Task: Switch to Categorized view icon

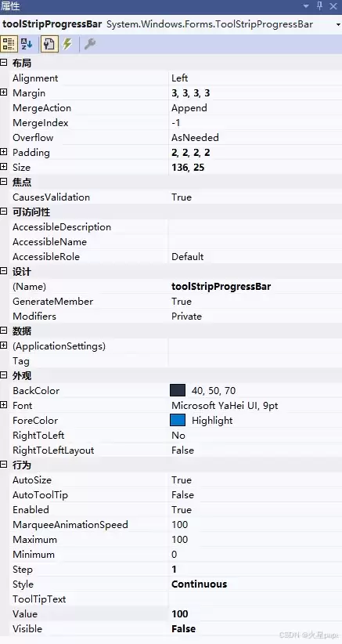Action: point(9,44)
